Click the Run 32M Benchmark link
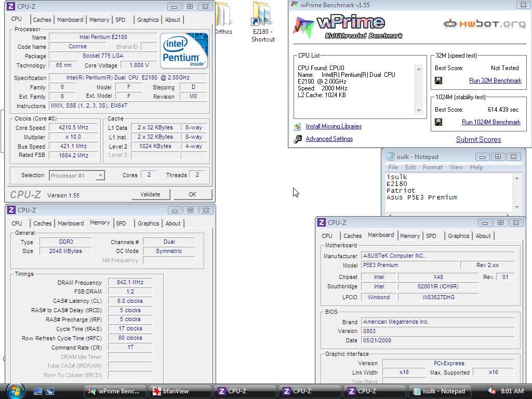532x399 pixels. [495, 81]
